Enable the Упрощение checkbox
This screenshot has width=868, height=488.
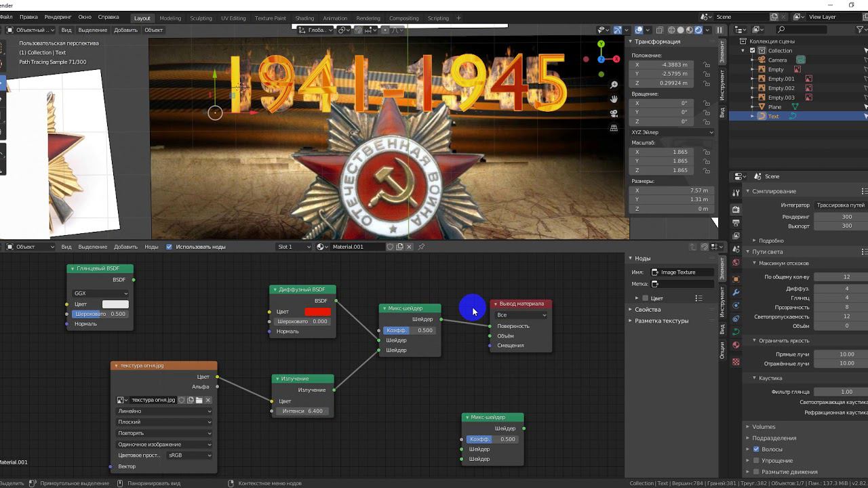click(756, 461)
